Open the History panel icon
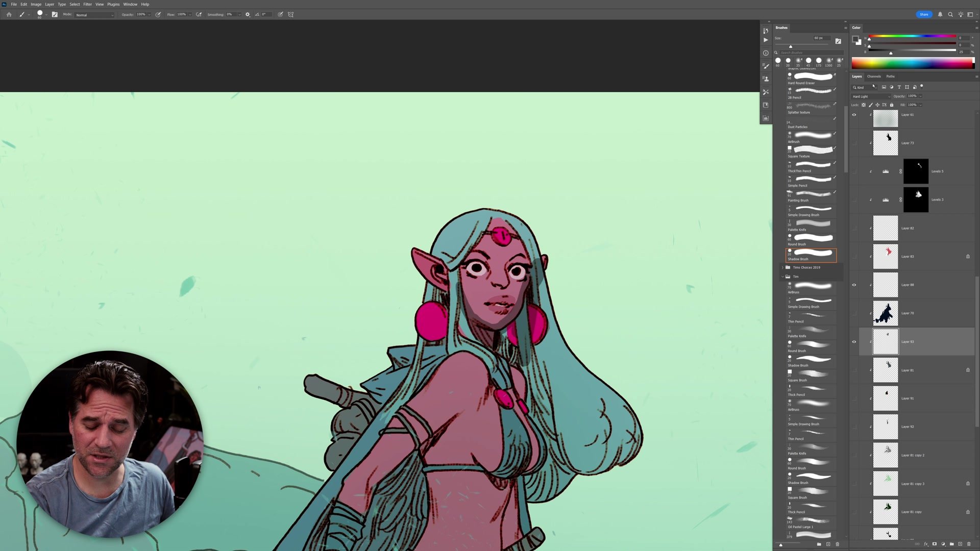 (766, 31)
